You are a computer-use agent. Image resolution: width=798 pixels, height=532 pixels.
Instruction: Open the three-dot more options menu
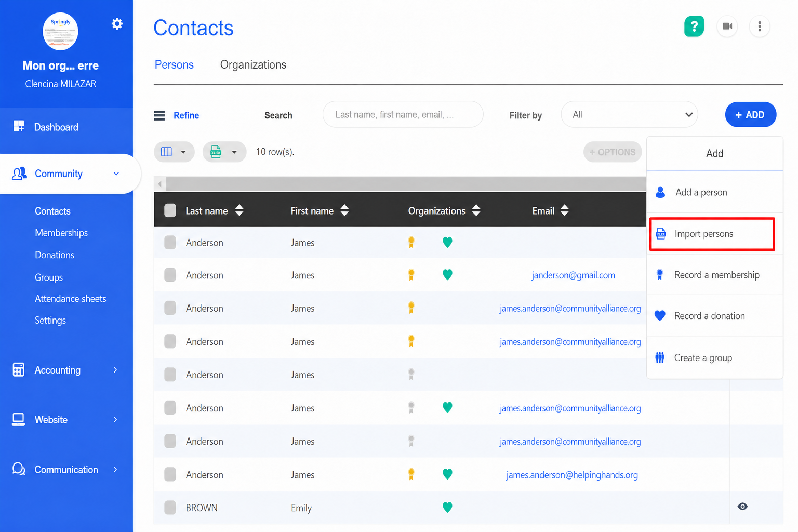(x=760, y=26)
